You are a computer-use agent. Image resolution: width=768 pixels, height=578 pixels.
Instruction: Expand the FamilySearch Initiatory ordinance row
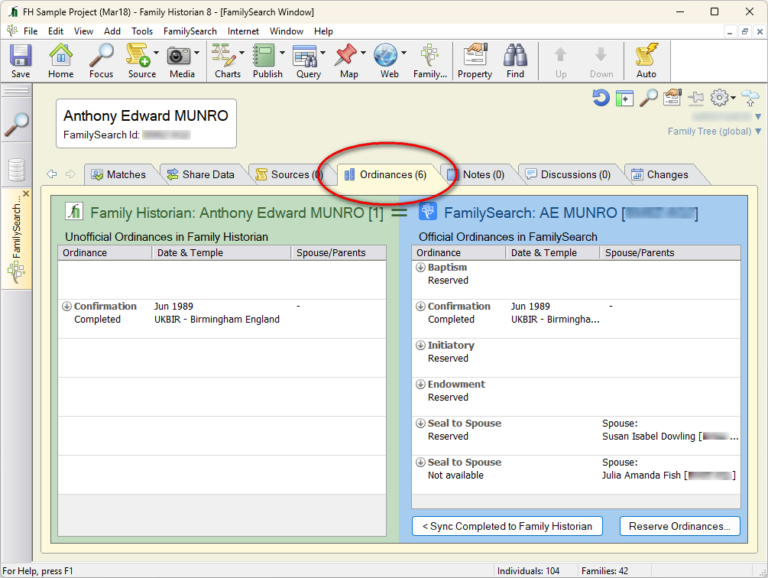coord(420,345)
